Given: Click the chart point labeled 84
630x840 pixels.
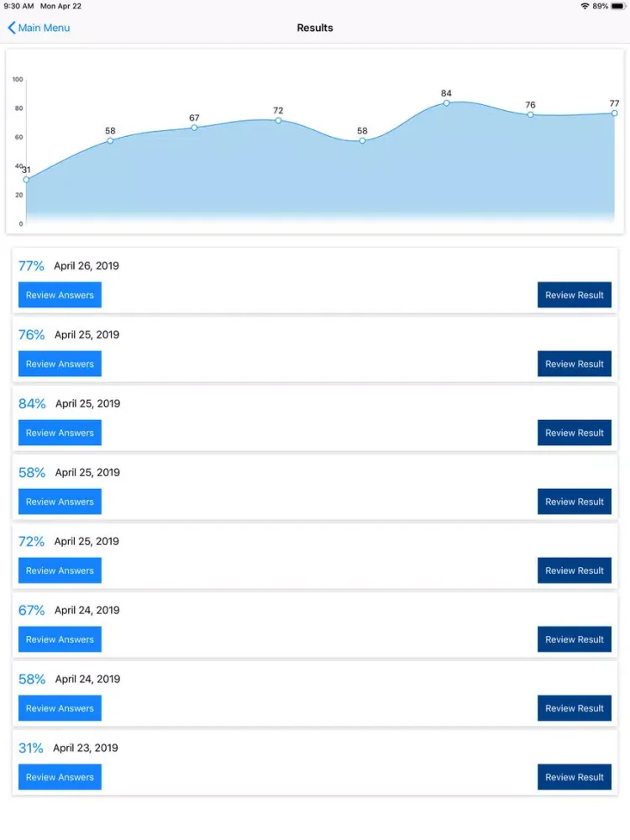Looking at the screenshot, I should [x=446, y=103].
